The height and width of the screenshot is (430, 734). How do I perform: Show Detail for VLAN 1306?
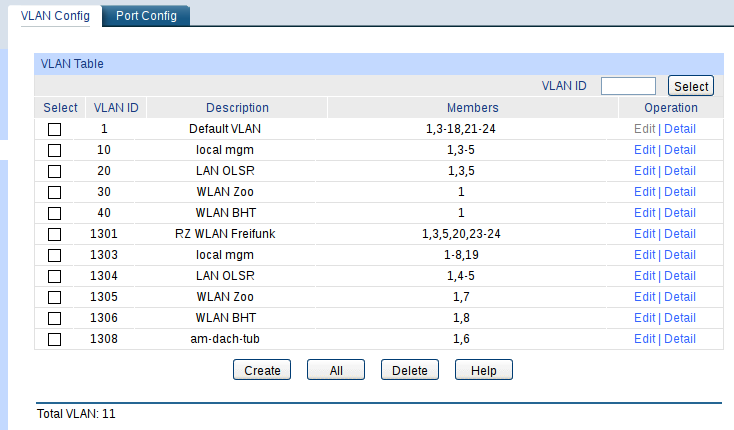click(x=680, y=318)
